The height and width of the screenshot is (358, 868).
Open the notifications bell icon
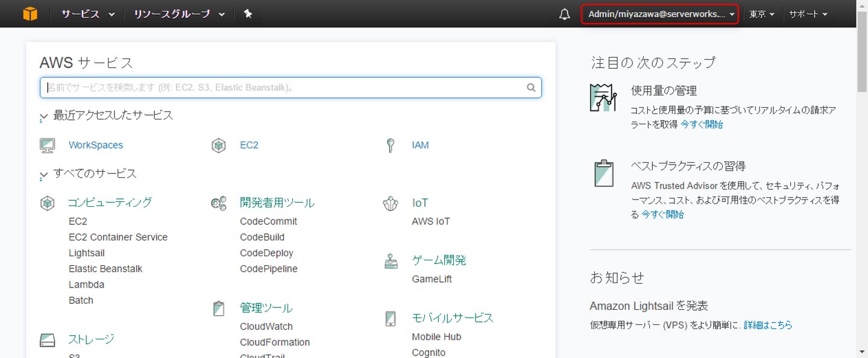pos(564,14)
